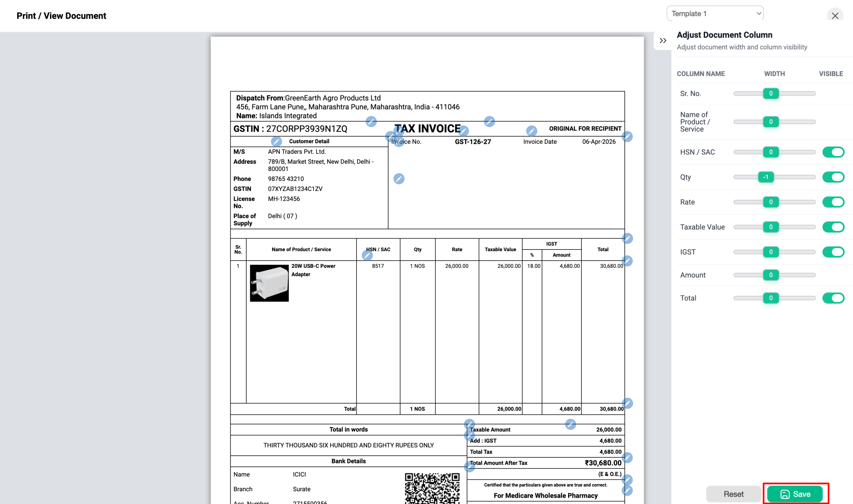Viewport: 853px width, 504px height.
Task: Click edit pencil beside Dispatch From name line
Action: pyautogui.click(x=371, y=121)
